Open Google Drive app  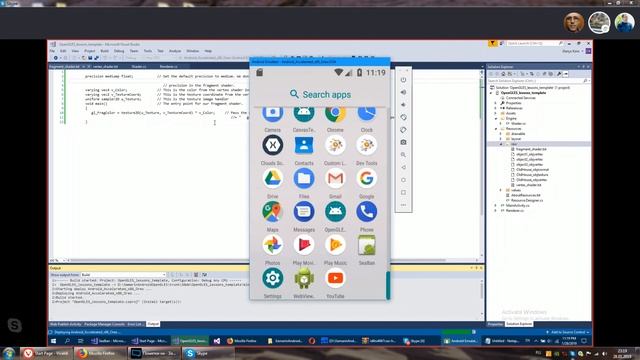coord(273,178)
